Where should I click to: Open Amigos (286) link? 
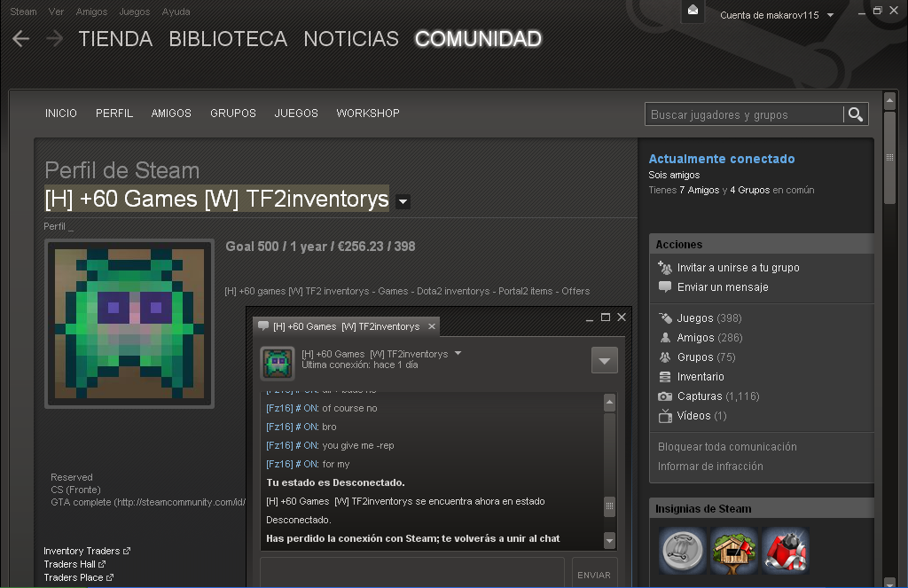710,338
